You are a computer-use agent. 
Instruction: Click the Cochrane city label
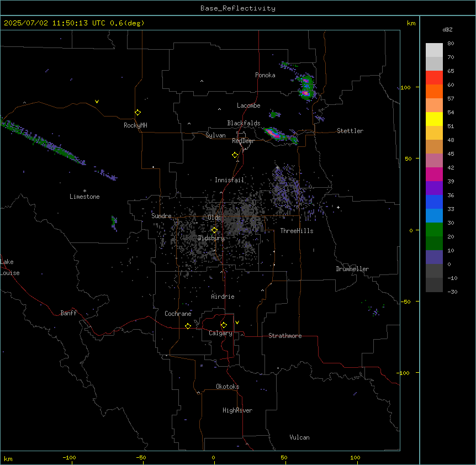178,314
